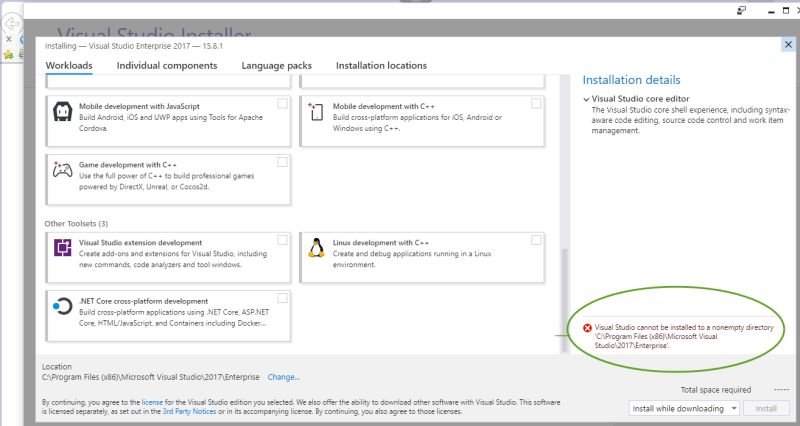The width and height of the screenshot is (800, 426).
Task: Click the .NET Core cross-platform development title
Action: point(143,302)
